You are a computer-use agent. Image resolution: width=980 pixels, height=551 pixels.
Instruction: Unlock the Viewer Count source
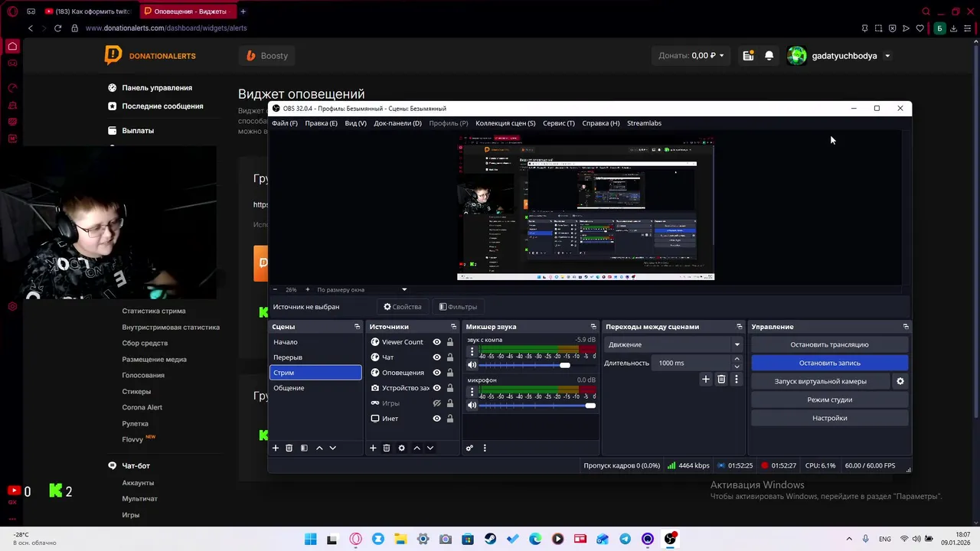pos(450,342)
